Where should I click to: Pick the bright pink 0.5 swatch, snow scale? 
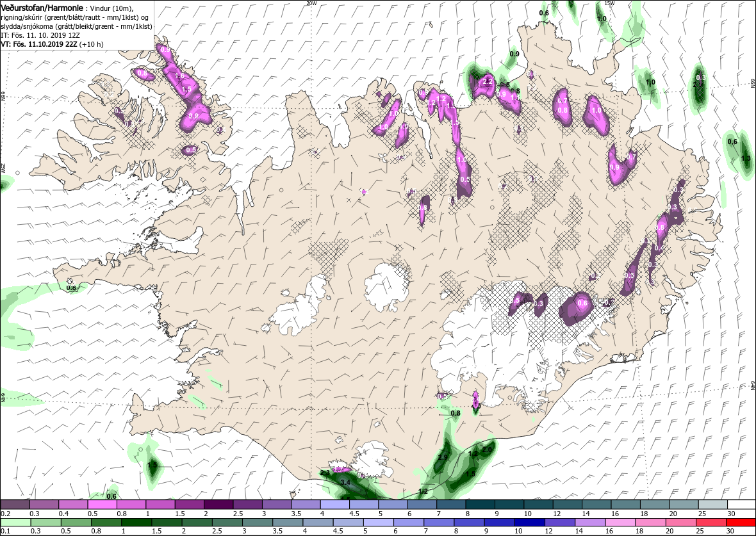point(103,504)
